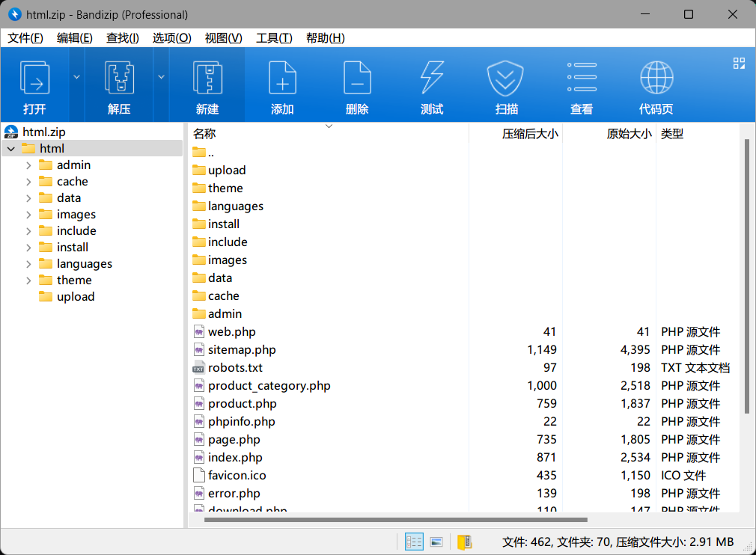Image resolution: width=756 pixels, height=555 pixels.
Task: Click toolbar customize grid icon at top right
Action: coord(739,64)
